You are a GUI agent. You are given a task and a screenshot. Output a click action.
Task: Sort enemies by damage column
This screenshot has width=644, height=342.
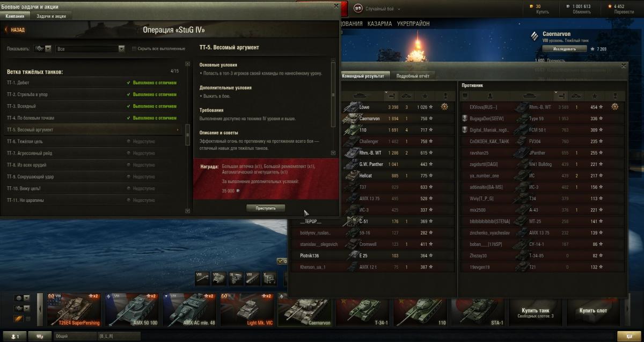pos(562,96)
